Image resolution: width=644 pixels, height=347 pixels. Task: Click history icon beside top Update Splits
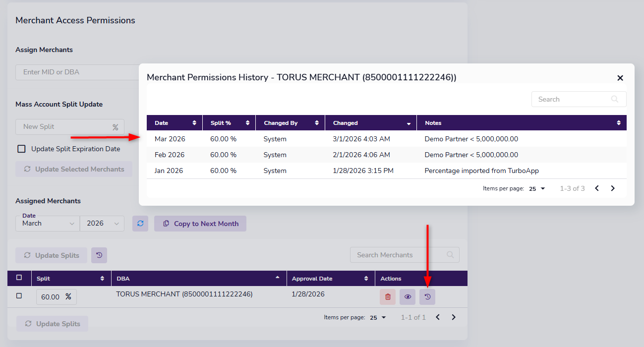click(x=99, y=255)
